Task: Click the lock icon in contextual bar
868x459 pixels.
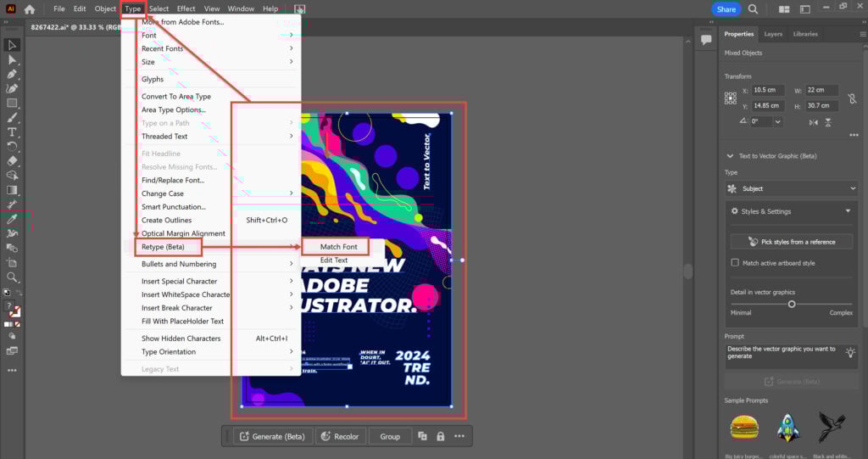Action: coord(440,436)
